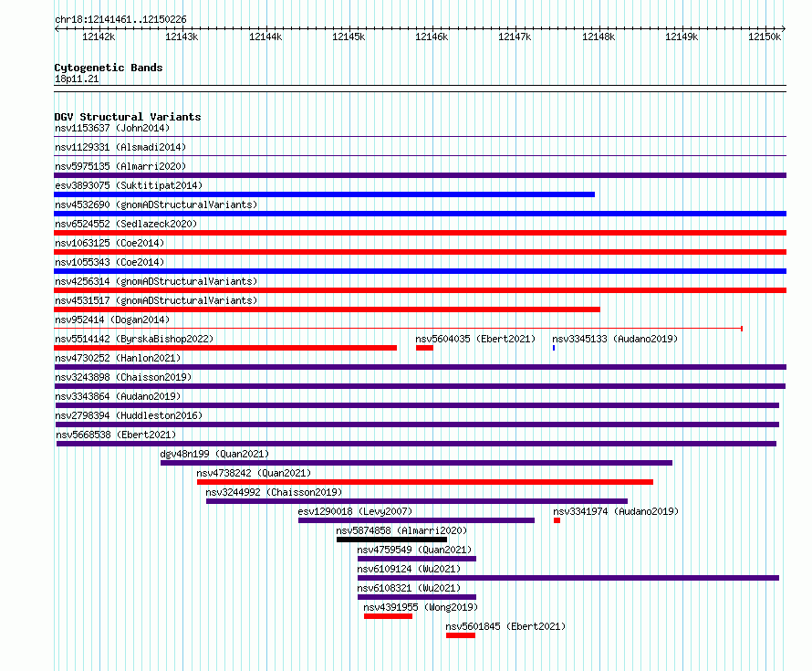Click the 12148k ruler position
Viewport: 812px width, 671px height.
599,37
